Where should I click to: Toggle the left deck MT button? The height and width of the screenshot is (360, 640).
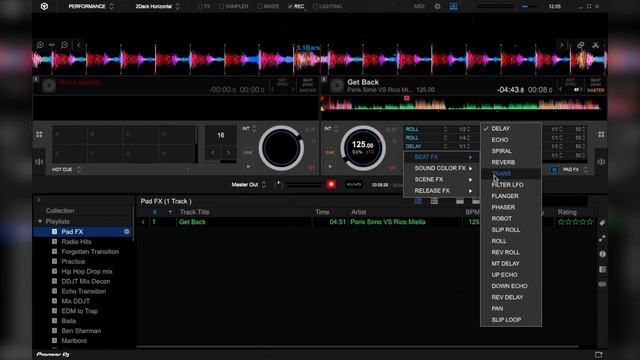pos(311,167)
